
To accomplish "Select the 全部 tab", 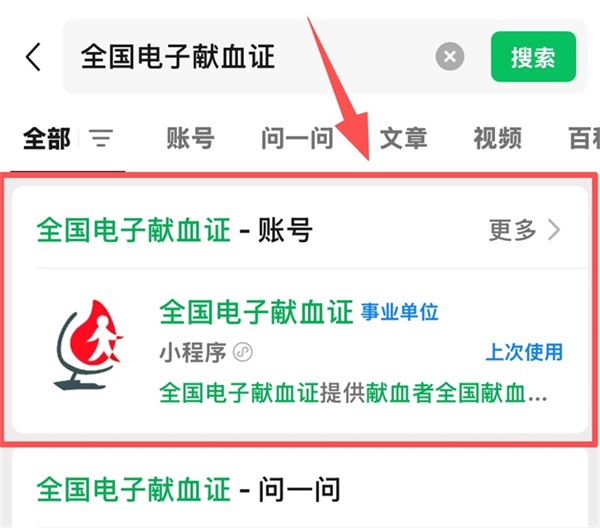I will pyautogui.click(x=47, y=138).
